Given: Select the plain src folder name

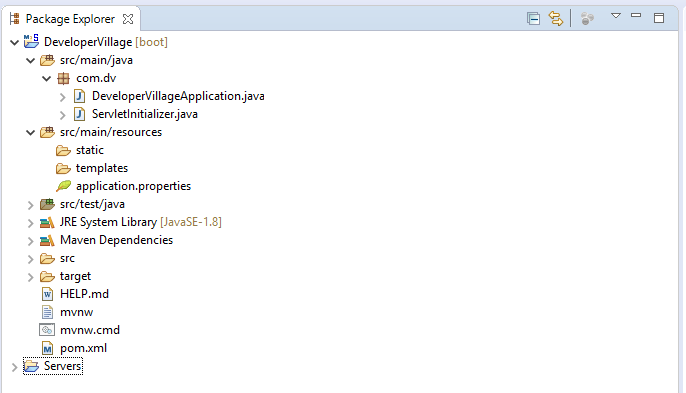Looking at the screenshot, I should pos(67,258).
